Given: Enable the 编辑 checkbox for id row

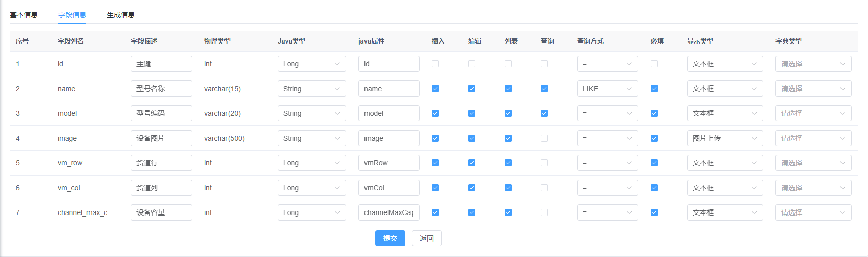Looking at the screenshot, I should (x=472, y=64).
